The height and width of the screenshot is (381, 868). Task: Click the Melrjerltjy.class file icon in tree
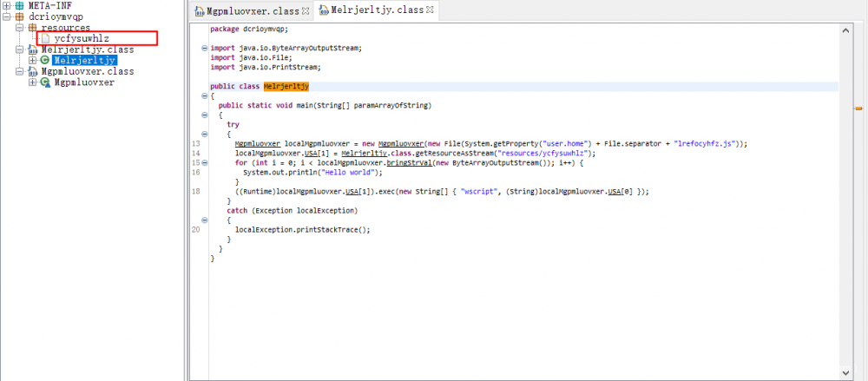coord(33,49)
